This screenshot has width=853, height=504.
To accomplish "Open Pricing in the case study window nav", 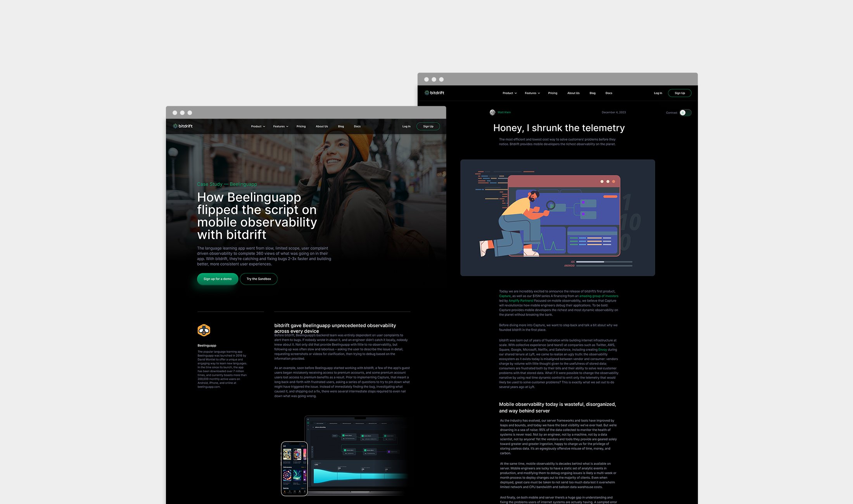I will point(301,126).
